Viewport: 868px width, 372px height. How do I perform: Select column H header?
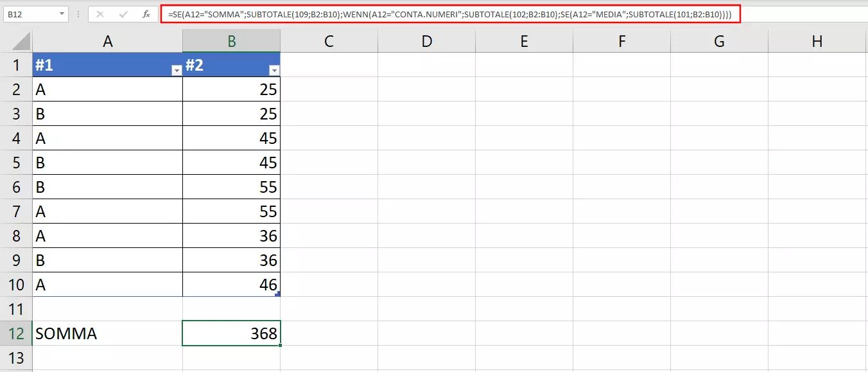click(817, 42)
